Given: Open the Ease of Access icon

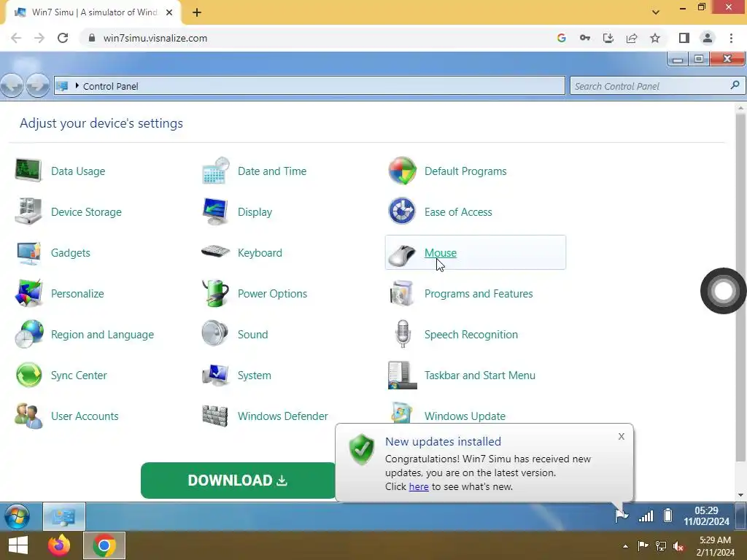Looking at the screenshot, I should point(402,211).
